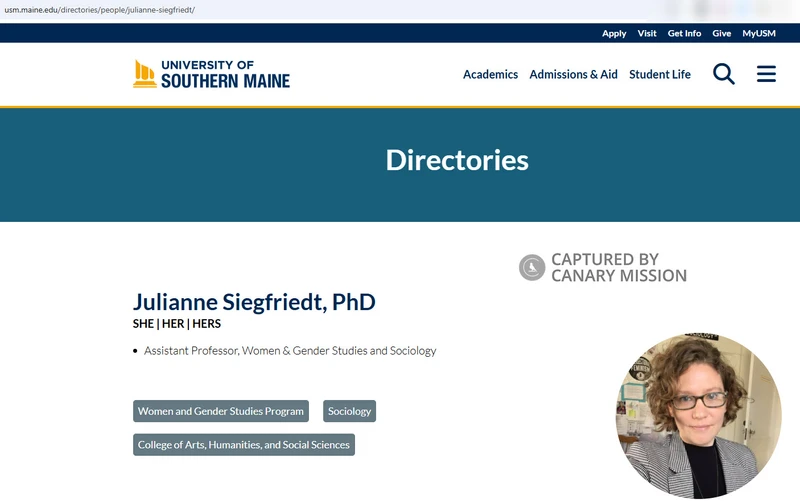
Task: Open the Admissions & Aid menu
Action: point(573,74)
